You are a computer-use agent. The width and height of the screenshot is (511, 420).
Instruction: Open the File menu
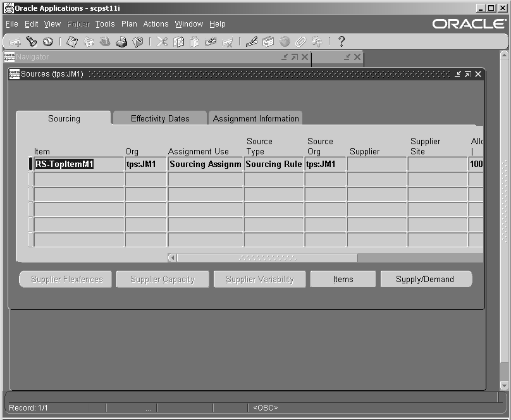tap(12, 24)
